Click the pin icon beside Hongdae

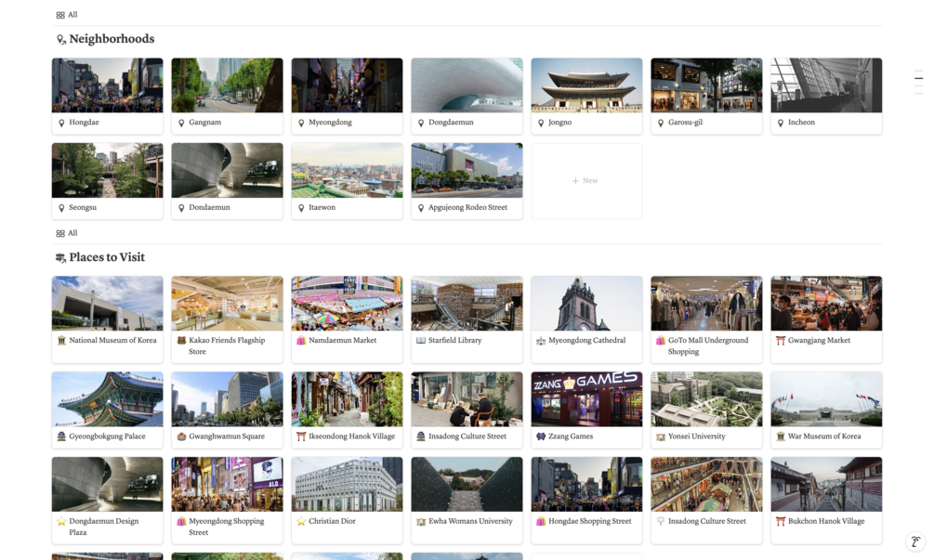pyautogui.click(x=61, y=123)
